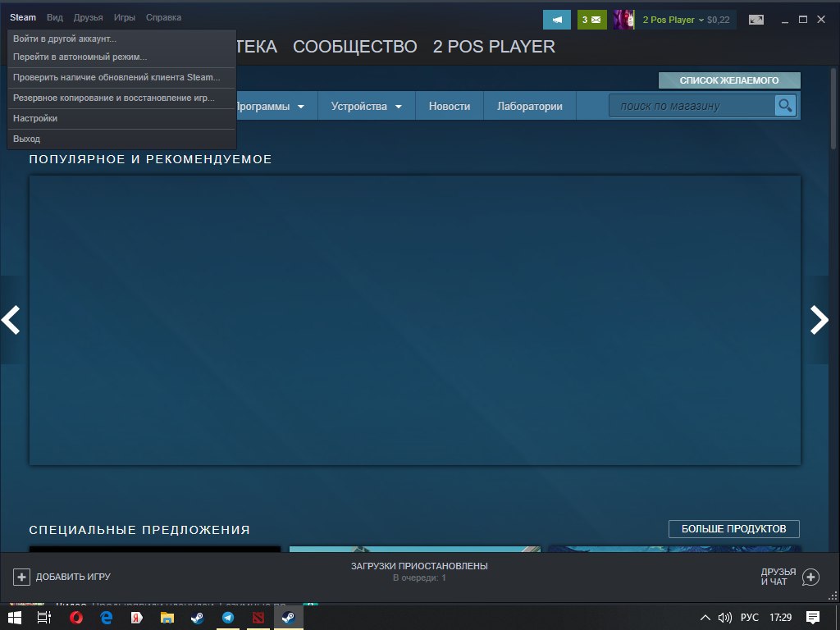Image resolution: width=840 pixels, height=630 pixels.
Task: Launch Opera from the taskbar
Action: (76, 618)
